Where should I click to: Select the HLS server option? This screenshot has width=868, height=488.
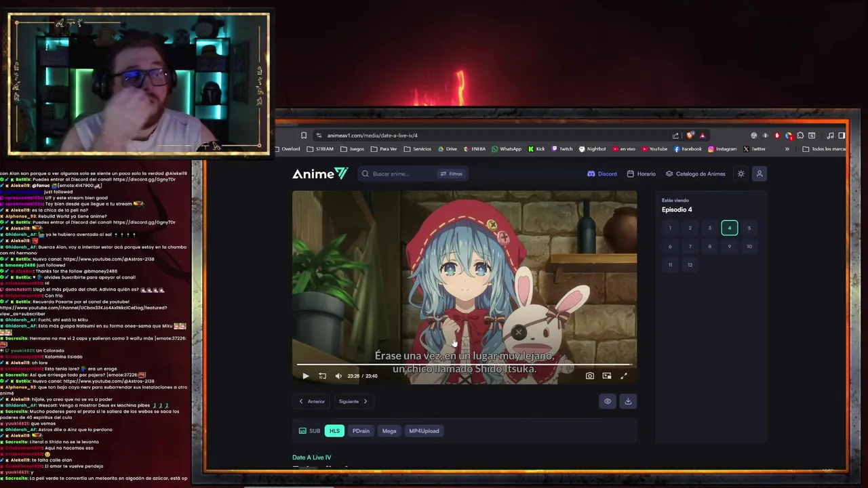tap(334, 430)
